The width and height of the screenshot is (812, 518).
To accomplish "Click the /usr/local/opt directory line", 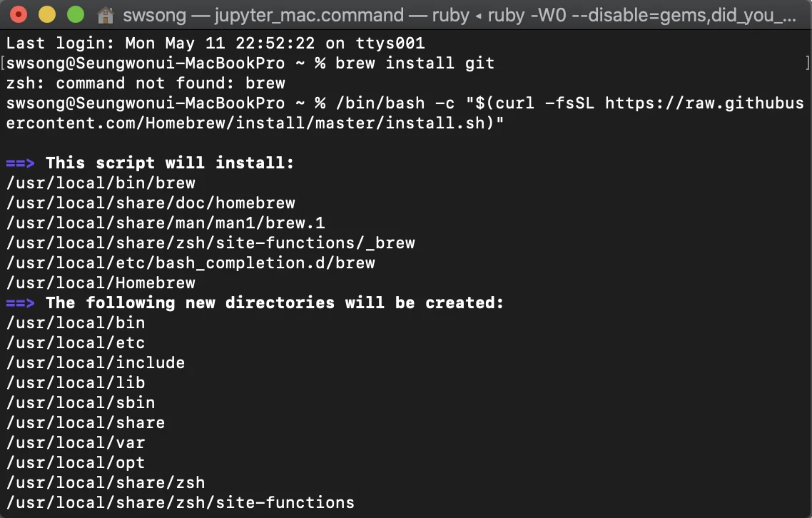I will (76, 463).
